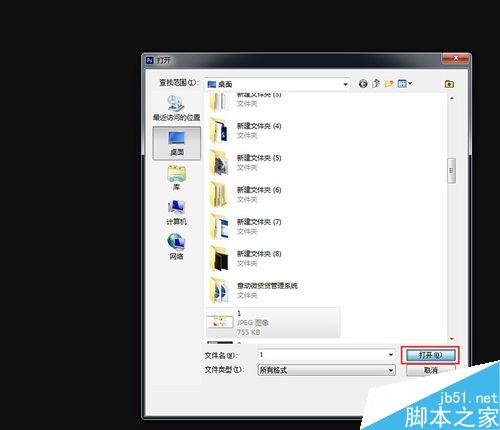The image size is (500, 430).
Task: Click the scrollbar down arrow
Action: pyautogui.click(x=452, y=339)
